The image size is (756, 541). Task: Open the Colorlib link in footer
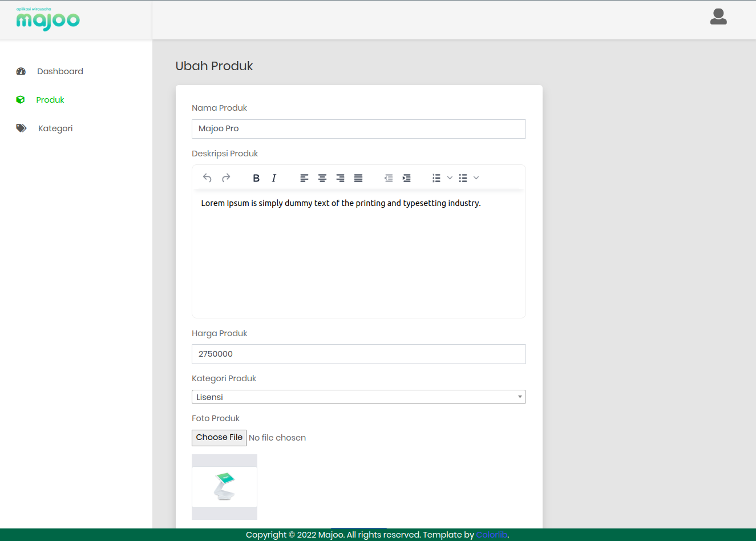click(x=492, y=535)
